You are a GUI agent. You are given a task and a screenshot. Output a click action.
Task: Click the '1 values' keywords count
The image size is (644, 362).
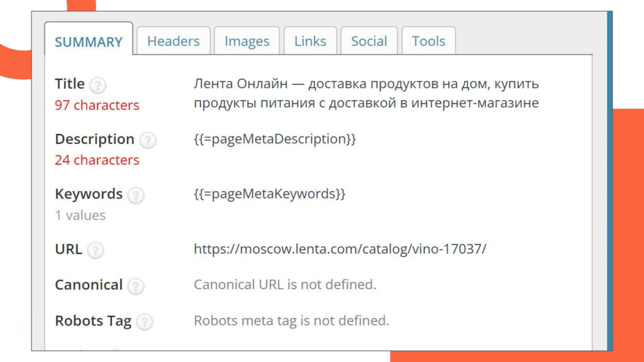pos(80,215)
